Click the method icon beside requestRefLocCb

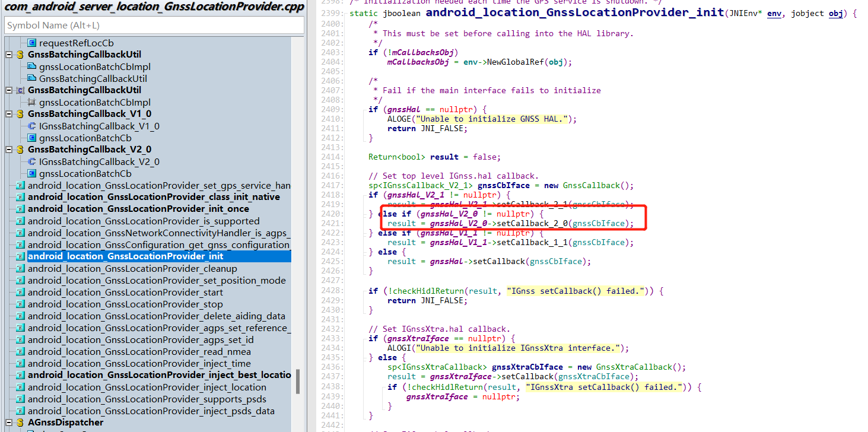(32, 43)
